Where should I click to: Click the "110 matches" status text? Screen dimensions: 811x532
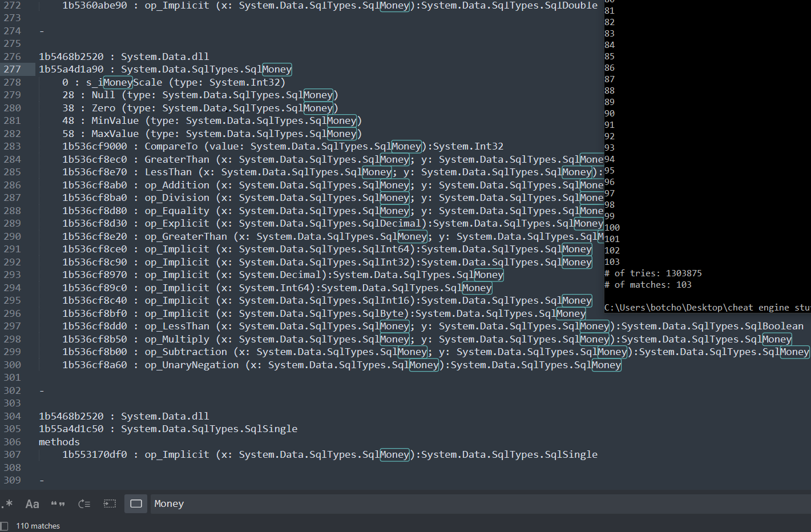coord(38,526)
